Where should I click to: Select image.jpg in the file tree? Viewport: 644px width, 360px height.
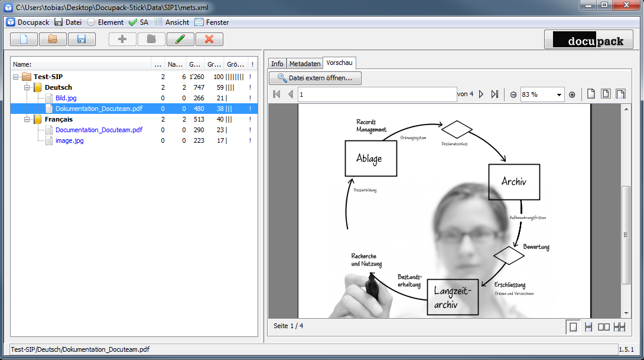click(x=69, y=140)
